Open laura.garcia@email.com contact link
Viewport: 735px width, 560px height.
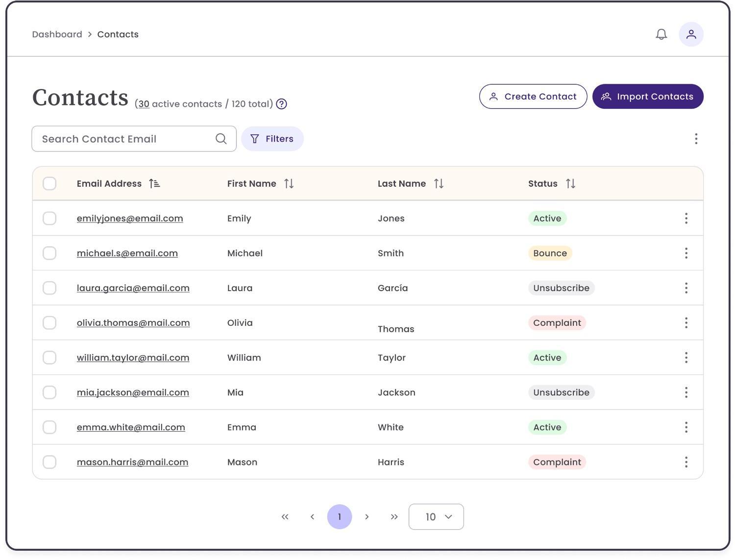point(133,288)
